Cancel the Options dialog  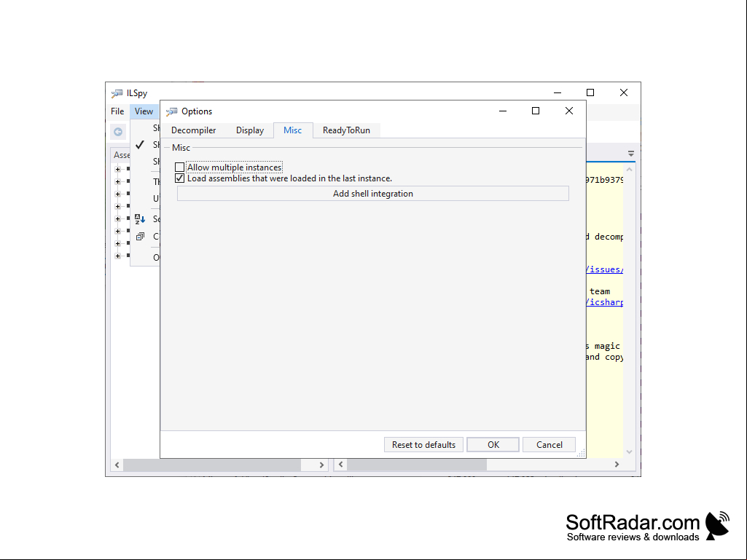(x=549, y=445)
